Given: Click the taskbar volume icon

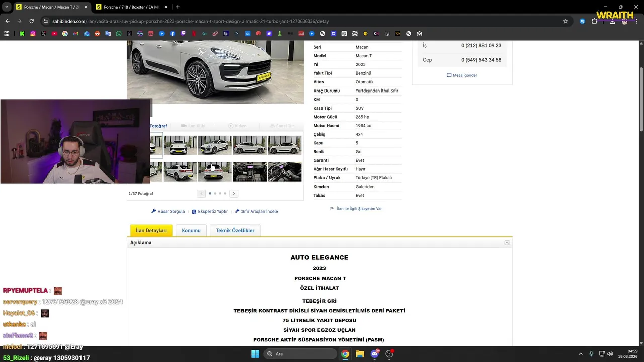Looking at the screenshot, I should [x=610, y=354].
